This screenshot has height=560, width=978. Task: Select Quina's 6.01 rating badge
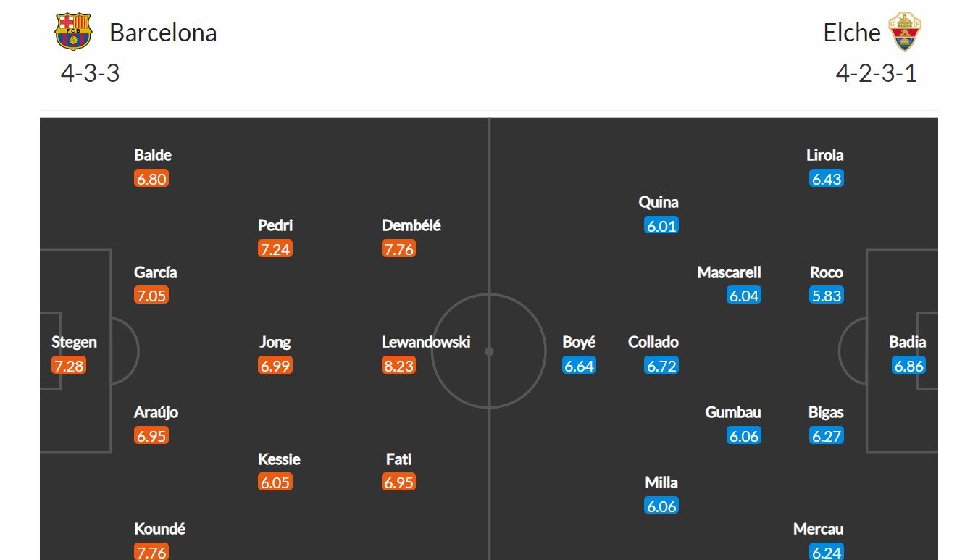(661, 225)
